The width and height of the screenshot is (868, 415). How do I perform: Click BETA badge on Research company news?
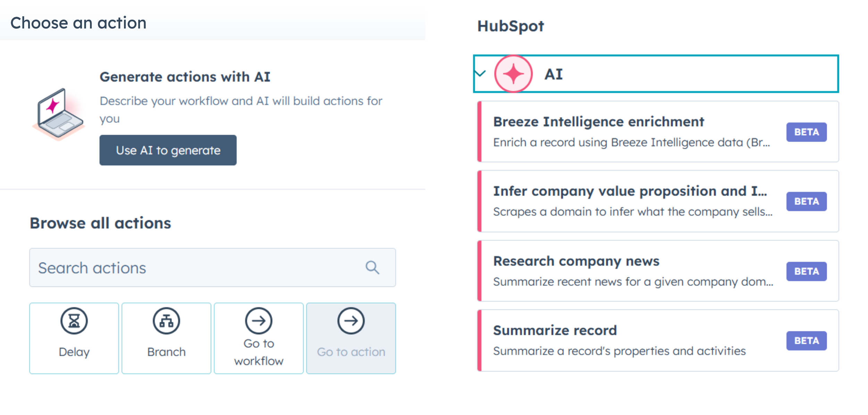click(x=807, y=271)
